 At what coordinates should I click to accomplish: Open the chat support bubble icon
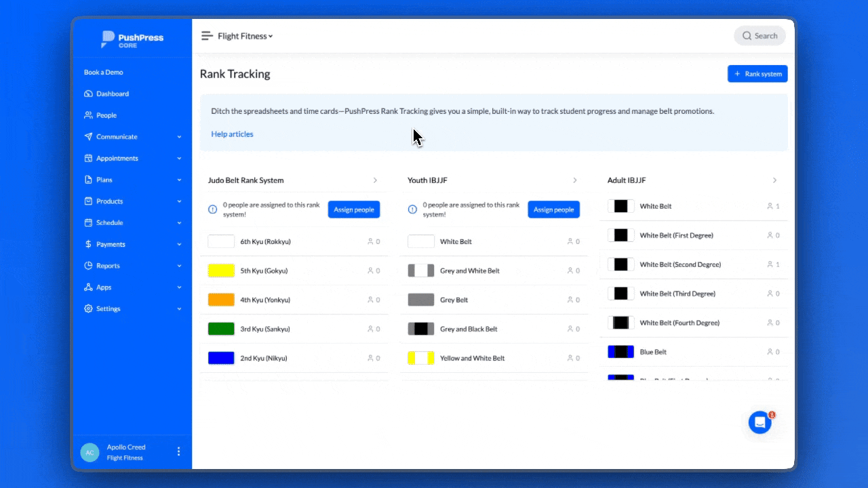coord(759,422)
